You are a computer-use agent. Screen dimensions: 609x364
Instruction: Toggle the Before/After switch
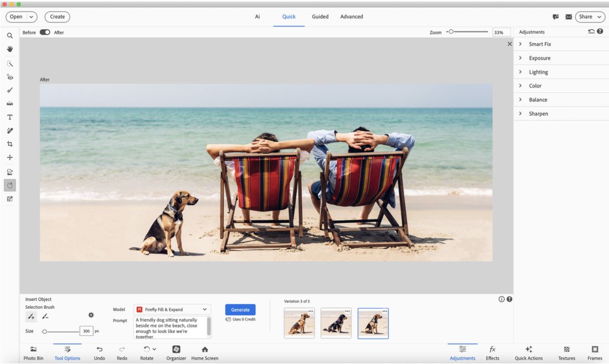pos(45,32)
